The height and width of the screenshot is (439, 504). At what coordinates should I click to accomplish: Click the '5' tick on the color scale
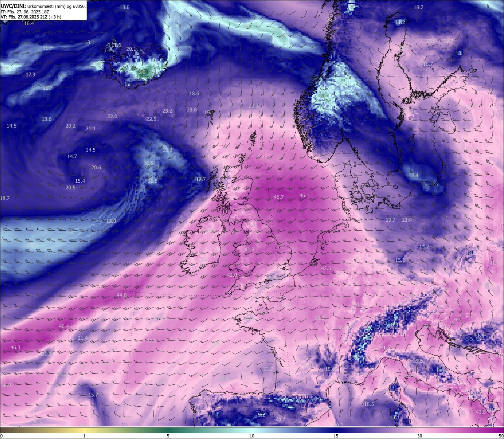(x=168, y=436)
